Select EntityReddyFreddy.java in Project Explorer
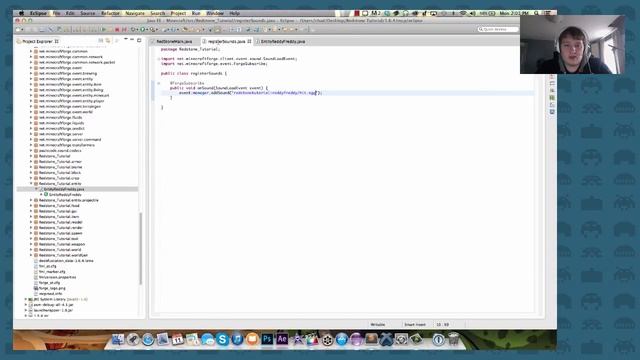This screenshot has height=360, width=640. (x=64, y=189)
